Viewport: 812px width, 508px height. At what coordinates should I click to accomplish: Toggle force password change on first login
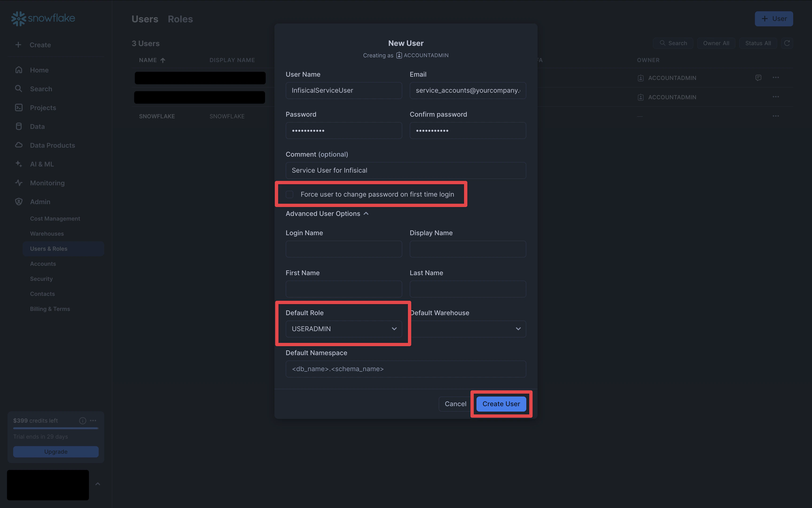(289, 194)
